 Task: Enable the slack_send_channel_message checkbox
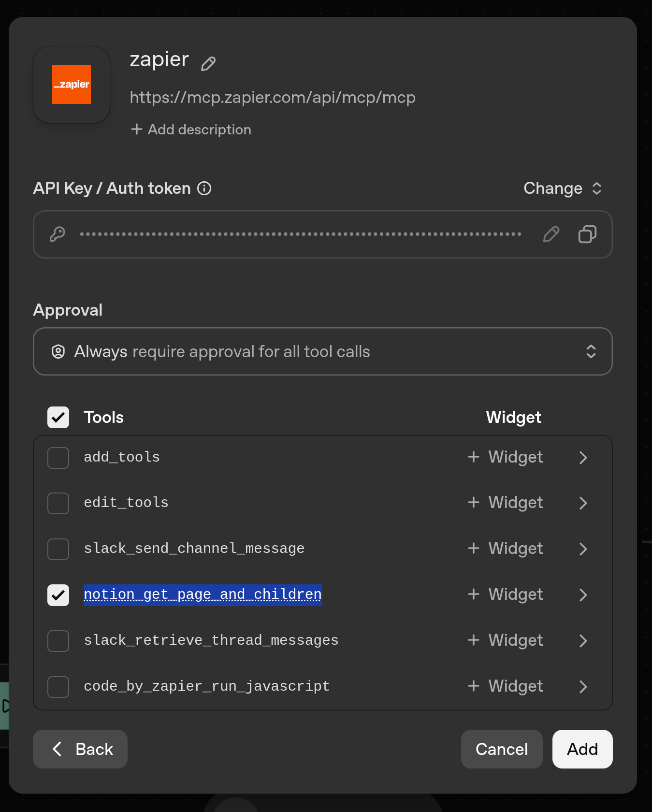pos(58,549)
